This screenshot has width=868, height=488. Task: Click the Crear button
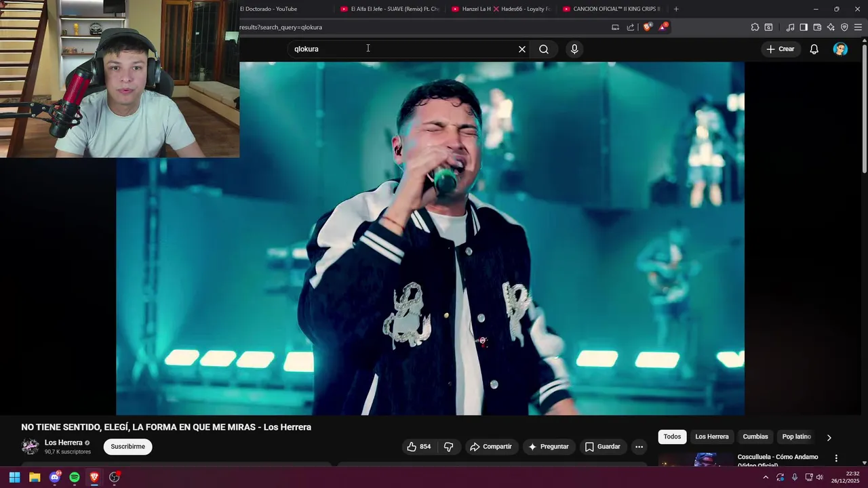coord(781,49)
